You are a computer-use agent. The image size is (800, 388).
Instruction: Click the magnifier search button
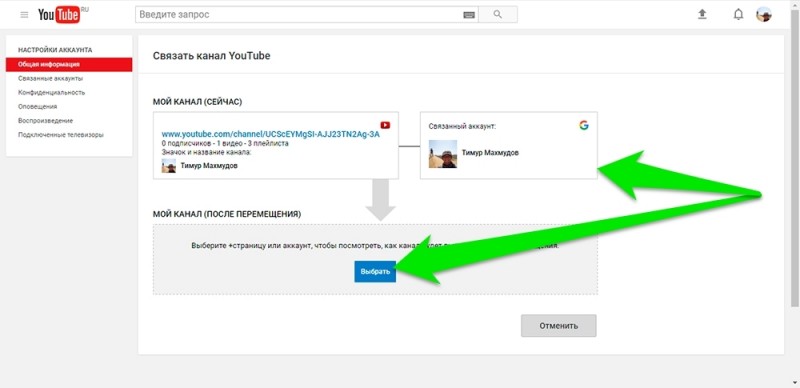coord(498,15)
